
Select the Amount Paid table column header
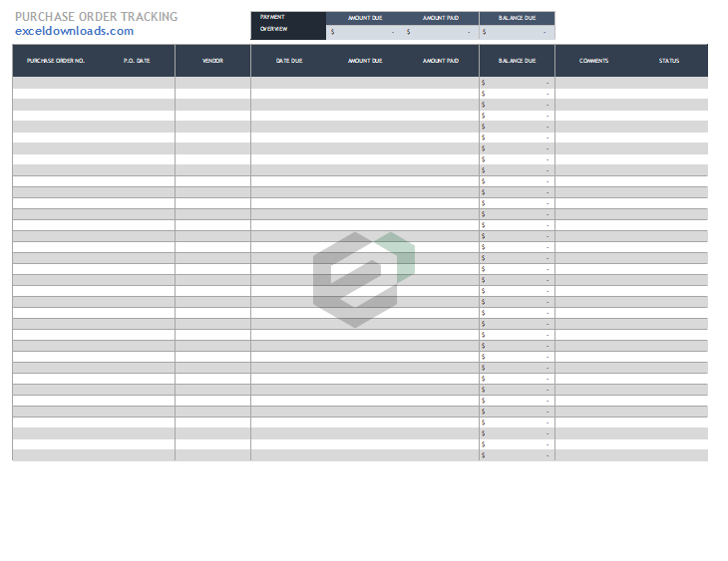(440, 61)
